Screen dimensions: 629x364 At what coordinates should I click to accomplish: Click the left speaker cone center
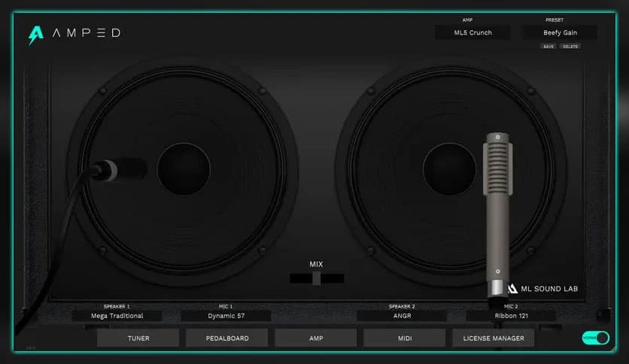pos(184,168)
